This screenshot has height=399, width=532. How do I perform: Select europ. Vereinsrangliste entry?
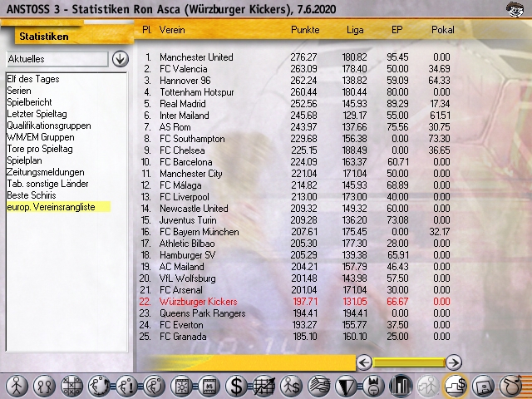[x=58, y=207]
